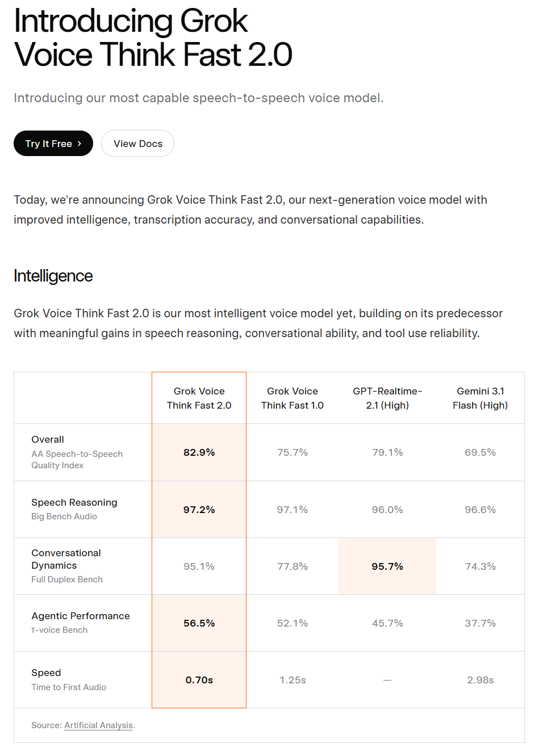Image resolution: width=543 pixels, height=756 pixels.
Task: Click the Try It Free button
Action: (x=53, y=144)
